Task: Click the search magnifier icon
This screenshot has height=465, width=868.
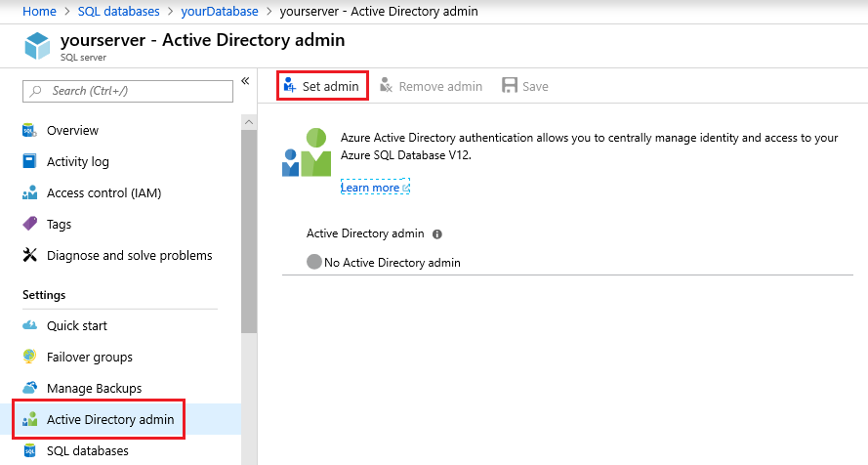Action: pos(36,91)
